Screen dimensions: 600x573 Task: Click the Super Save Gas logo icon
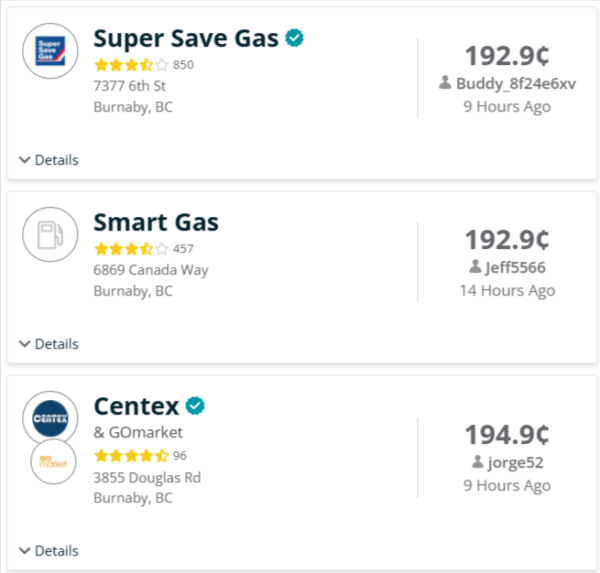pyautogui.click(x=50, y=51)
